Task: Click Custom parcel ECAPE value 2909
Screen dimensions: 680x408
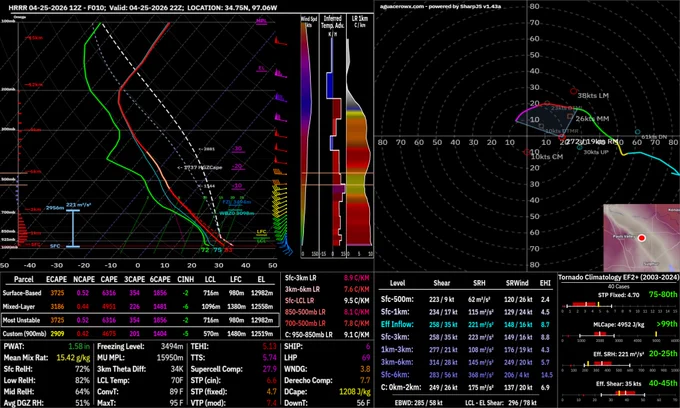Action: [x=57, y=334]
